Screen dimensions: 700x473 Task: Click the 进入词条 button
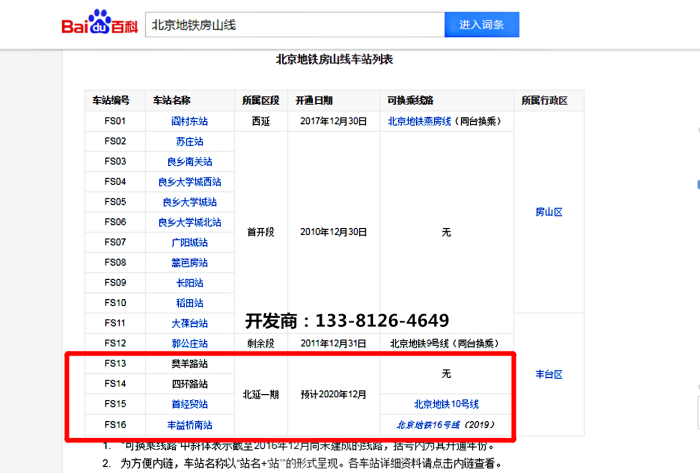[482, 25]
